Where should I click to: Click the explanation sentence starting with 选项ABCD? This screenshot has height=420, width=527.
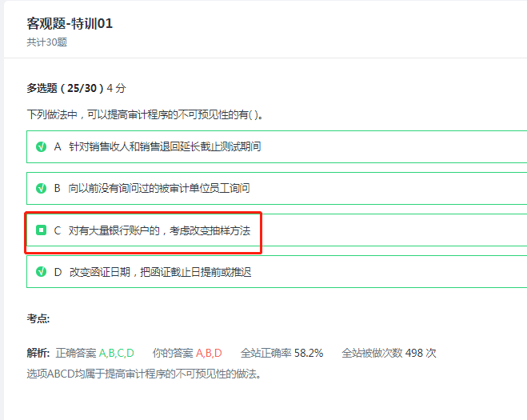144,373
